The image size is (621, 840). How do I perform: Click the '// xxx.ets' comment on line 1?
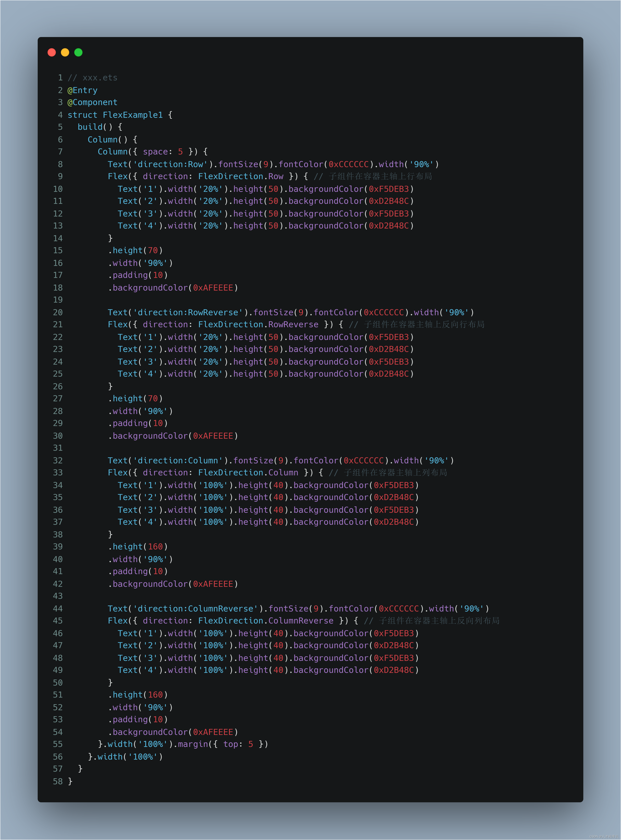click(93, 78)
